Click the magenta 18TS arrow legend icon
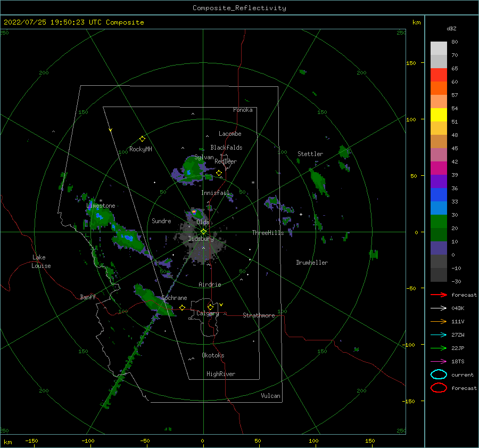This screenshot has height=448, width=479. click(x=439, y=362)
